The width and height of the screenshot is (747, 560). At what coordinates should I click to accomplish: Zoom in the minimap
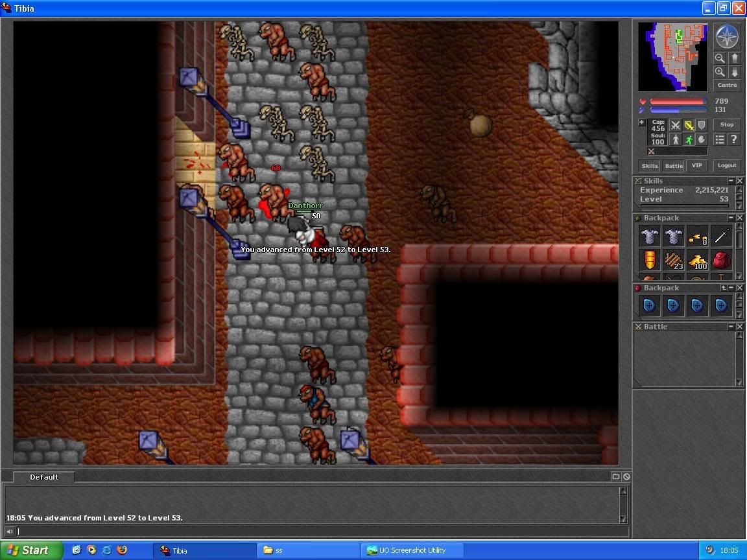coord(720,72)
